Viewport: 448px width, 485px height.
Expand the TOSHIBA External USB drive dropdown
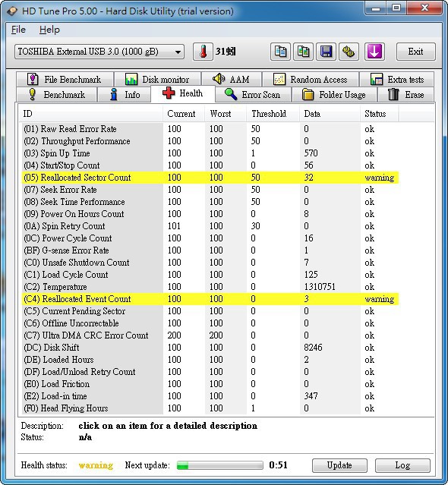tap(99, 52)
